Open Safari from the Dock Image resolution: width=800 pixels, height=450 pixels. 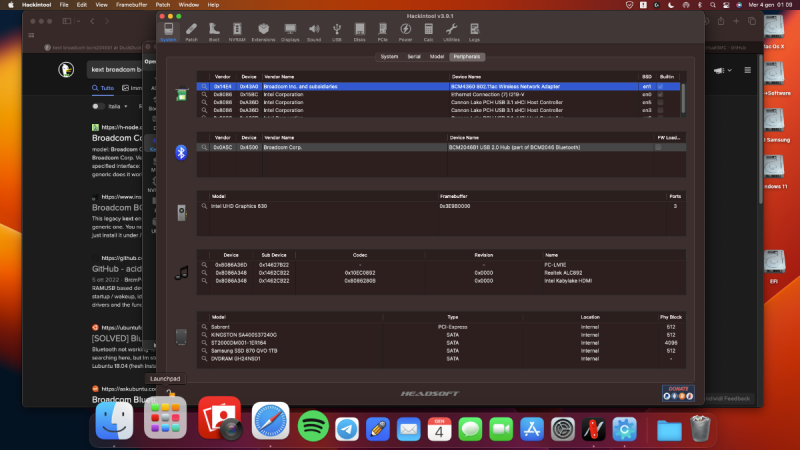(x=270, y=421)
